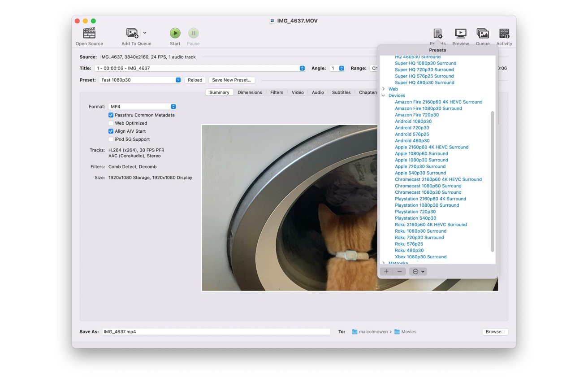
Task: Select Apple 540p30 Surround preset
Action: tap(420, 173)
